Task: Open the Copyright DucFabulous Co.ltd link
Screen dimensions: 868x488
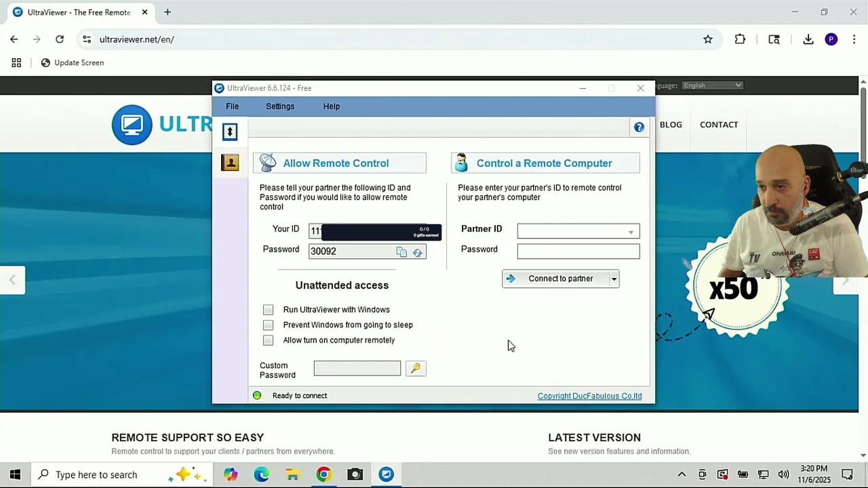Action: pyautogui.click(x=589, y=396)
